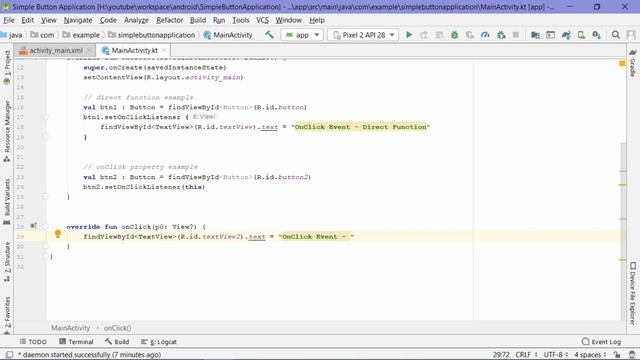640x360 pixels.
Task: Open the Favorites side panel
Action: coord(7,315)
